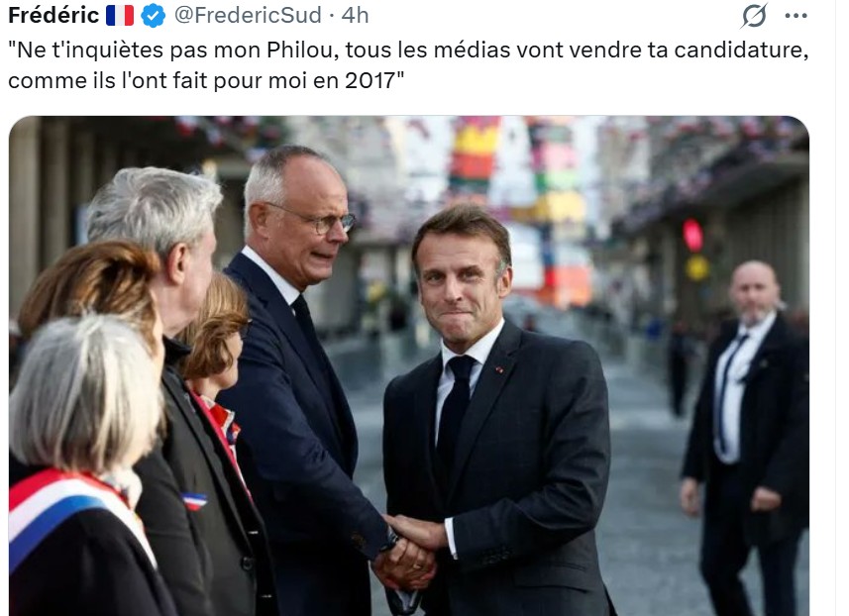Open the three-dot more options menu
The image size is (849, 616).
[796, 16]
